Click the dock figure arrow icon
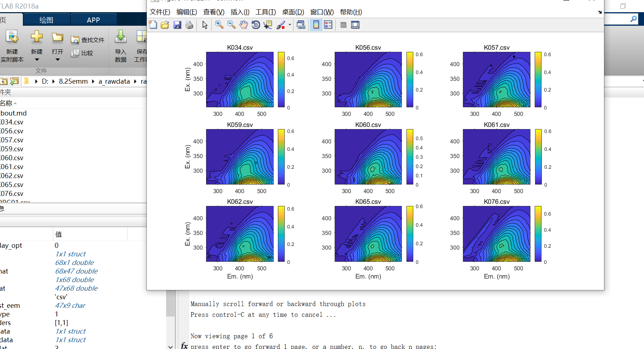Viewport: 644px width, 349px height. [x=600, y=12]
